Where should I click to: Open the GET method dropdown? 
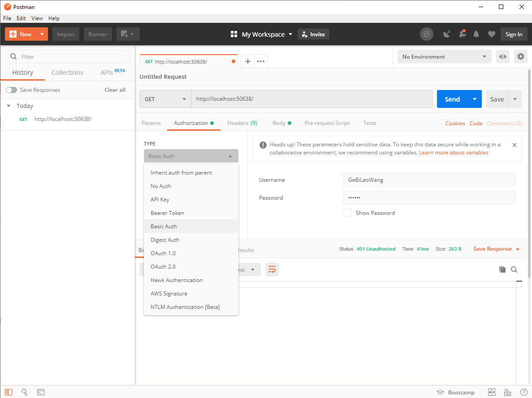(x=165, y=99)
